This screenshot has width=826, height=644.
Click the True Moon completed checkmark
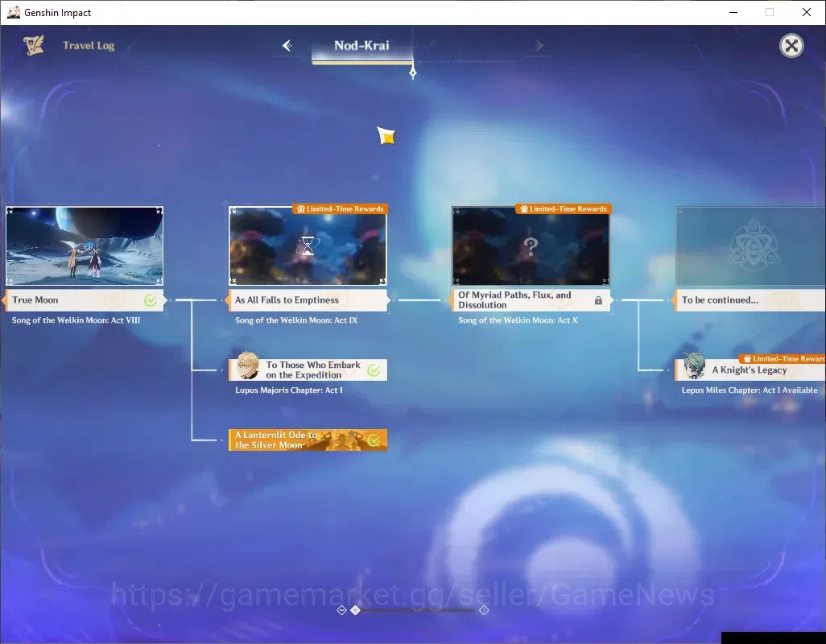coord(150,300)
